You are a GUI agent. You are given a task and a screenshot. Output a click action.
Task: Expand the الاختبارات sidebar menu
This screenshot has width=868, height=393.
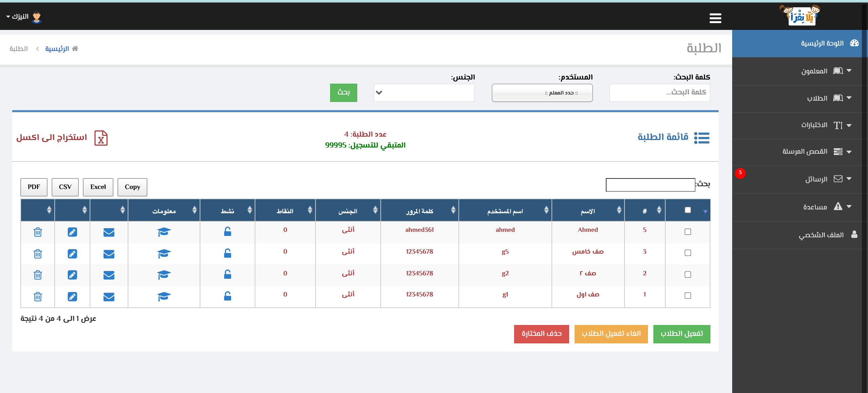click(x=800, y=125)
